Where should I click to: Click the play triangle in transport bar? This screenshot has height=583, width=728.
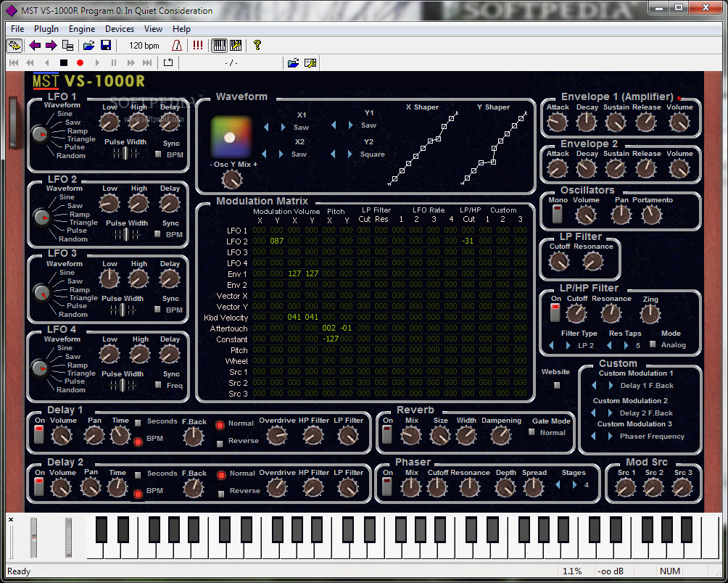(97, 62)
